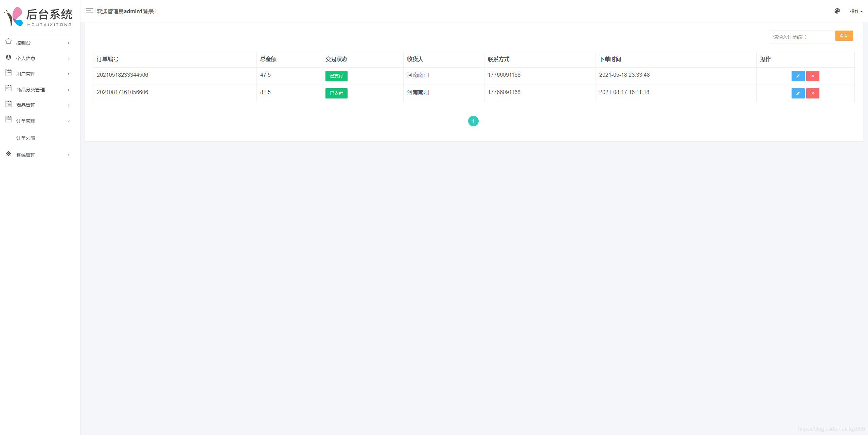Focus the 请输入订单编号 search field
Screen dimensions: 868x435
point(801,37)
